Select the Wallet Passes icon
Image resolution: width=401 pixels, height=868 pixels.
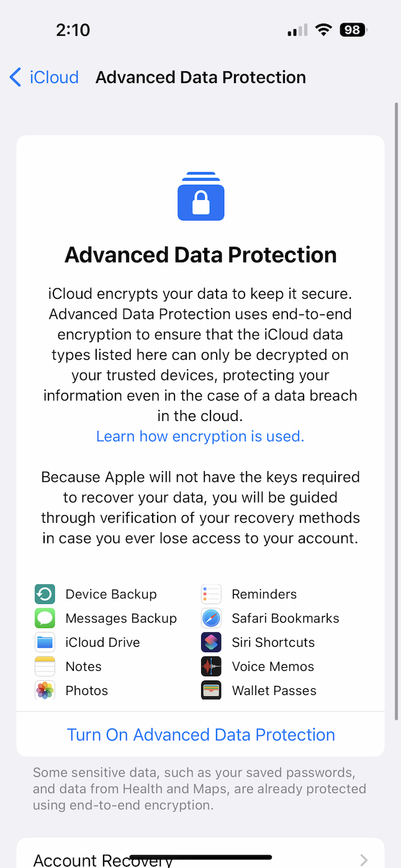click(211, 690)
